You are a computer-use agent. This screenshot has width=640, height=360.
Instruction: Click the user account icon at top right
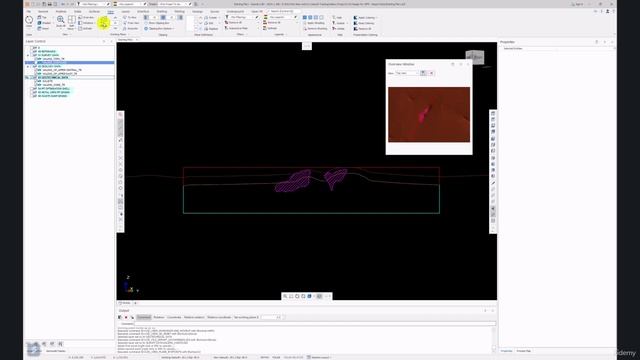[x=607, y=11]
